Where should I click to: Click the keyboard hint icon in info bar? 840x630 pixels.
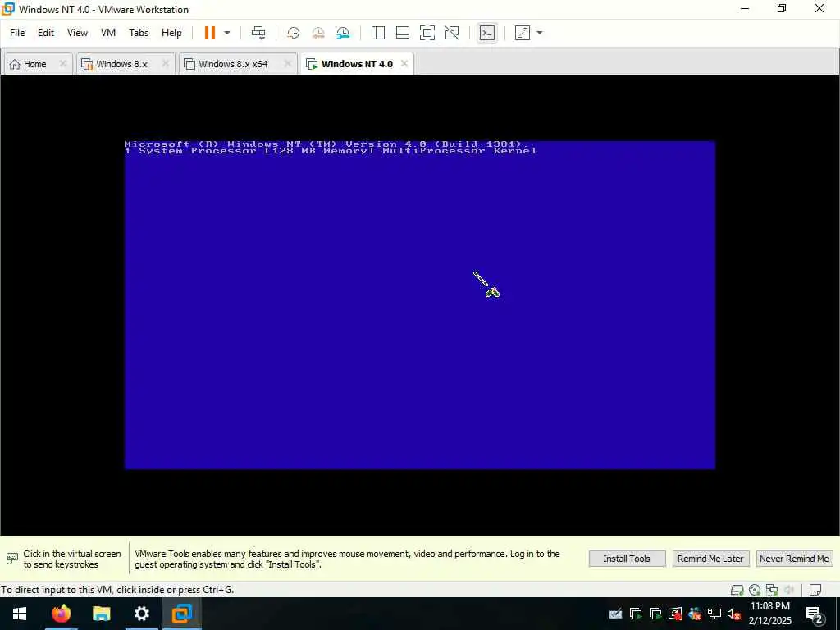11,559
